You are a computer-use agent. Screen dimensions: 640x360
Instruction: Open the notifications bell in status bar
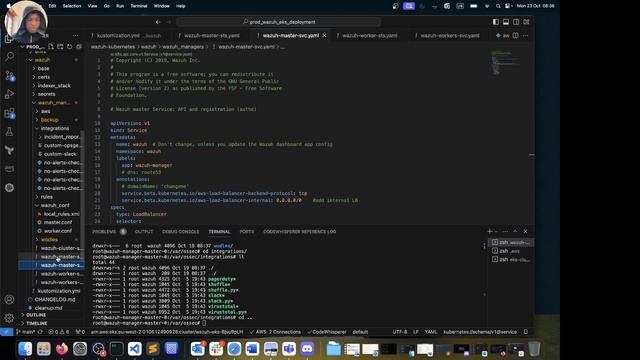coord(526,332)
